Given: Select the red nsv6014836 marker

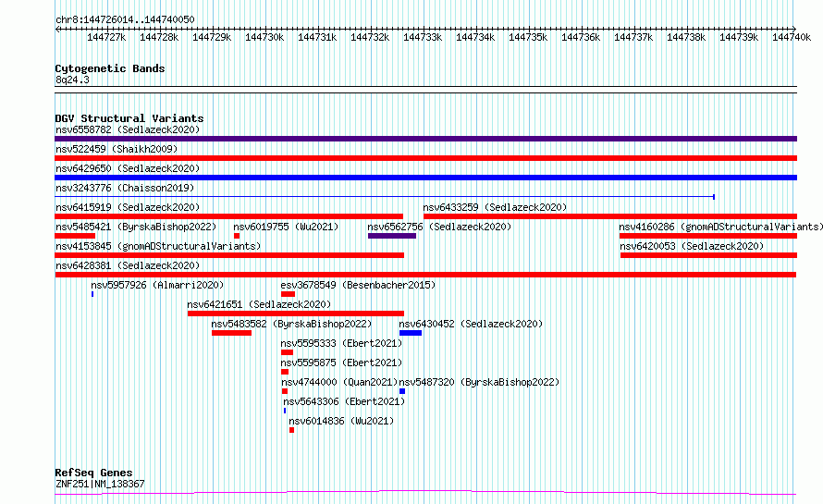Looking at the screenshot, I should (x=292, y=430).
